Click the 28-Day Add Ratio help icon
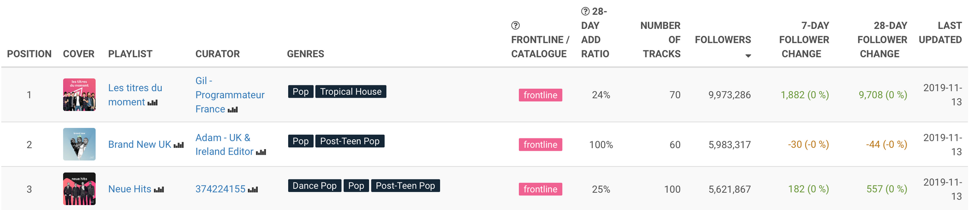 (586, 11)
